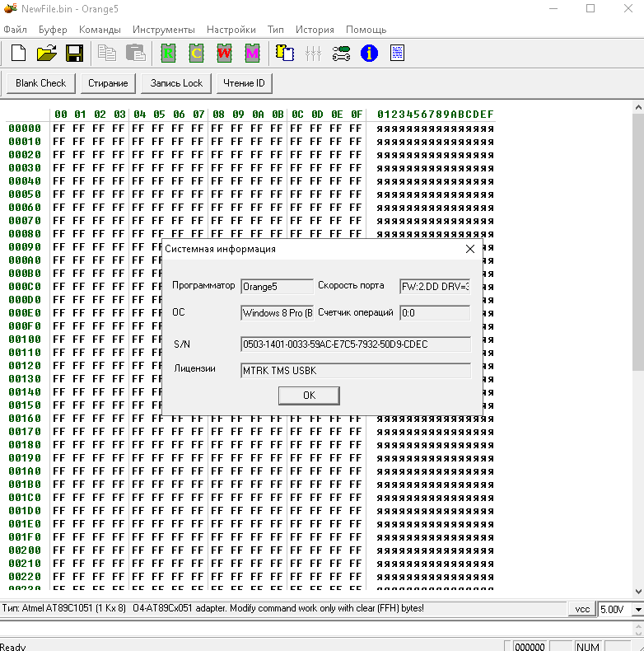Close the Системная информация dialog

470,249
